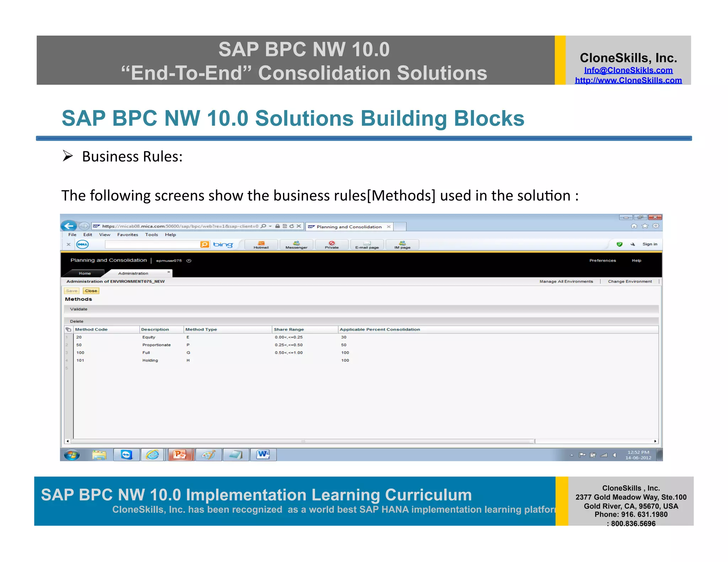The image size is (728, 562).
Task: Click the Dell logo on the toolbar
Action: tap(82, 244)
